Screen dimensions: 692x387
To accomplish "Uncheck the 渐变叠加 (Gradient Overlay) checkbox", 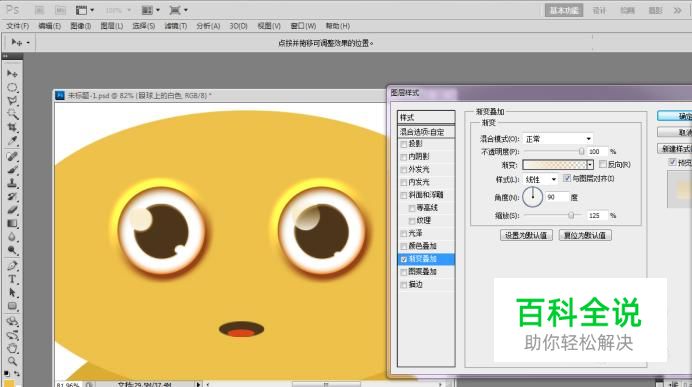I will (403, 259).
